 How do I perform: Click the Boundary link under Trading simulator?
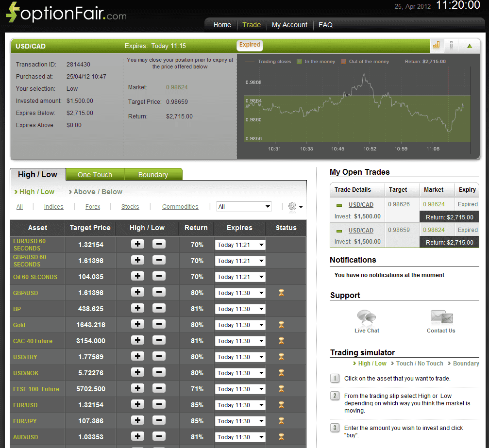(x=466, y=363)
